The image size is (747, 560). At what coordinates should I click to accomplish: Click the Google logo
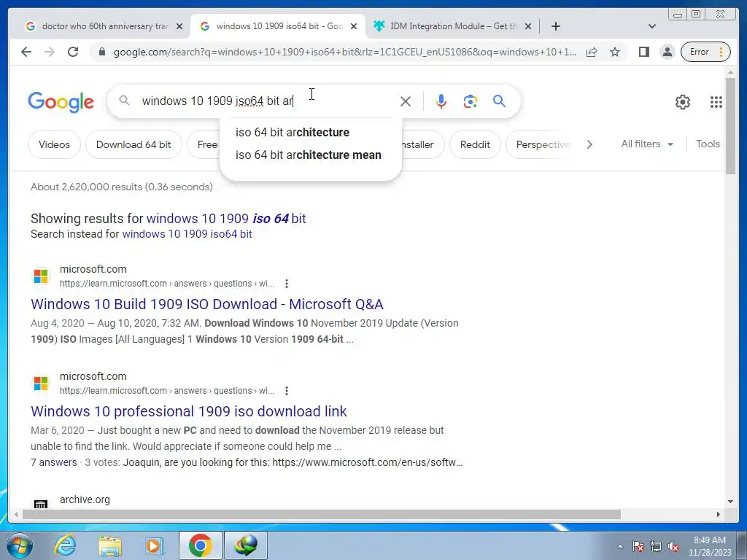pos(61,102)
